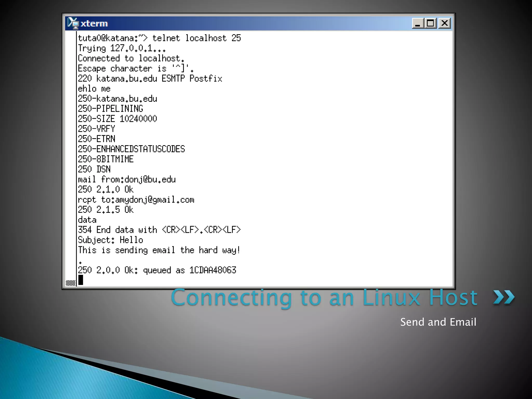The image size is (532, 399).
Task: Click the xterm title bar text
Action: (x=94, y=24)
